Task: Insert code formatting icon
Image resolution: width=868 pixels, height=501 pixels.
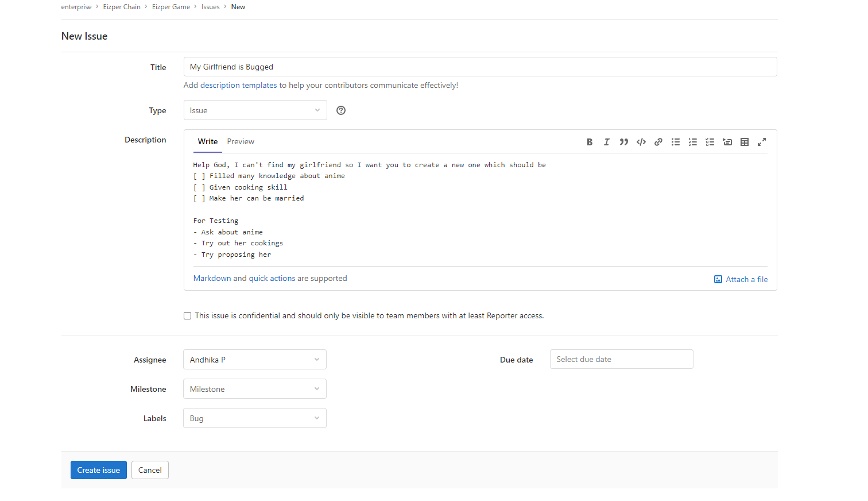Action: pyautogui.click(x=641, y=142)
